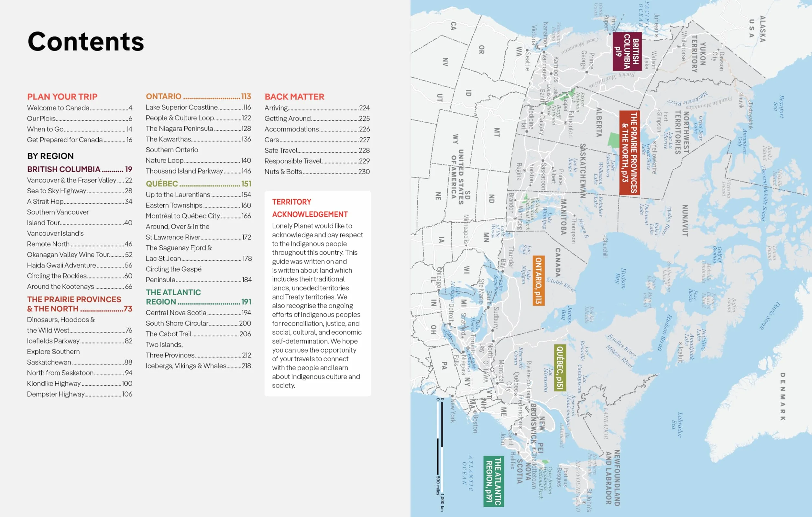Open the British Columbia p19 map label
Image resolution: width=812 pixels, height=517 pixels.
click(627, 51)
